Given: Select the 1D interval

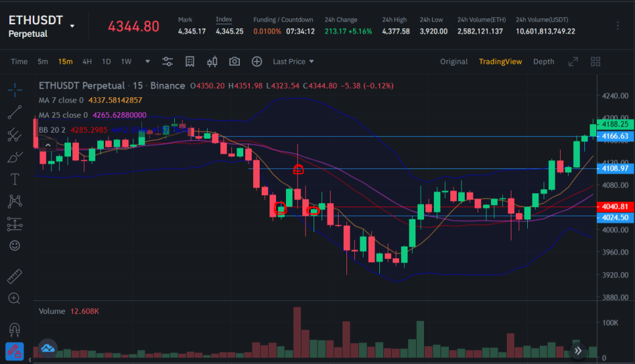Looking at the screenshot, I should pyautogui.click(x=106, y=62).
